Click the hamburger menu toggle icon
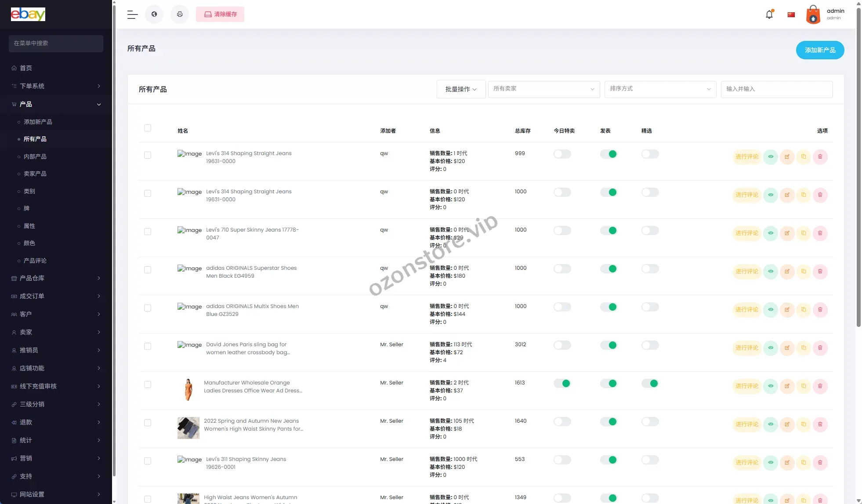 point(132,15)
